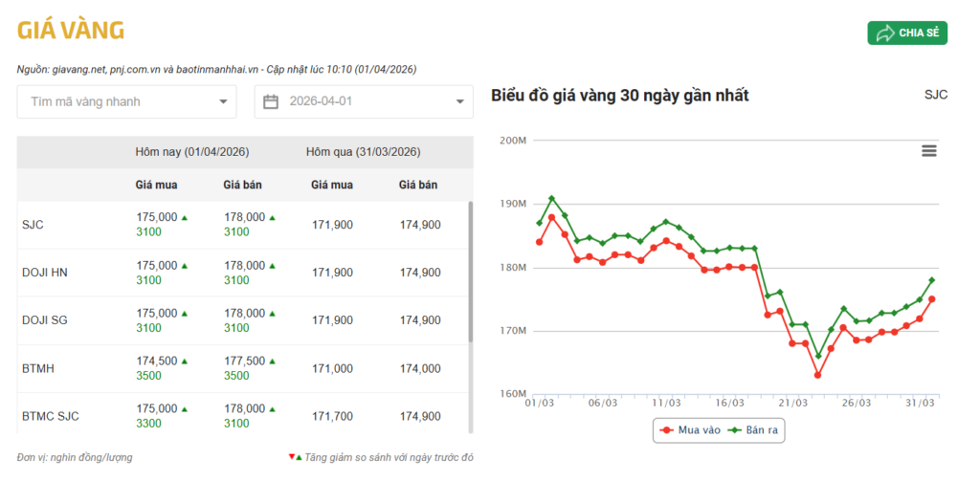Click the green up arrow beside SJC buy price
Screen dimensions: 980x482
coord(185,218)
